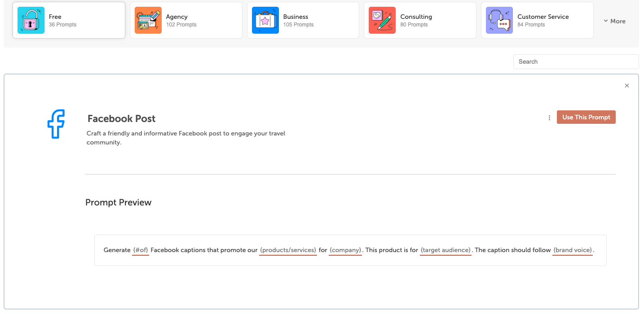Image resolution: width=644 pixels, height=314 pixels.
Task: Select the {brand voice} placeholder
Action: (x=573, y=250)
